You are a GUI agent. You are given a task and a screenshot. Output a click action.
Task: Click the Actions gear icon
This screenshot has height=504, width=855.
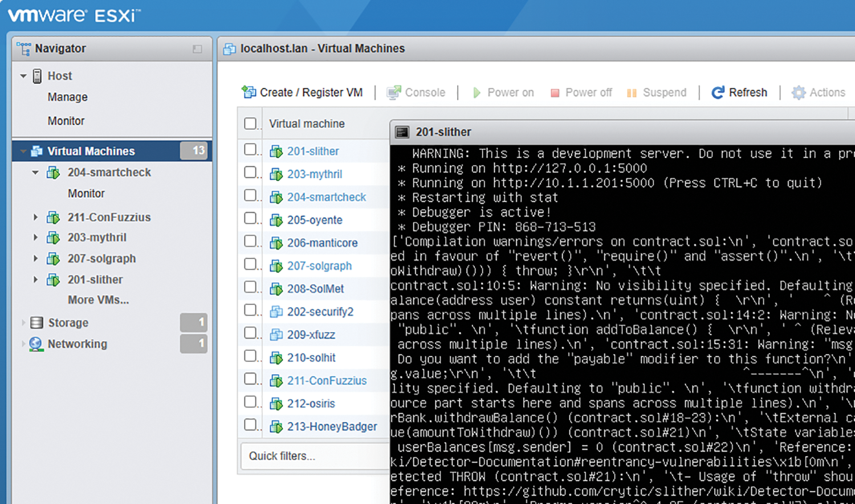pos(799,92)
